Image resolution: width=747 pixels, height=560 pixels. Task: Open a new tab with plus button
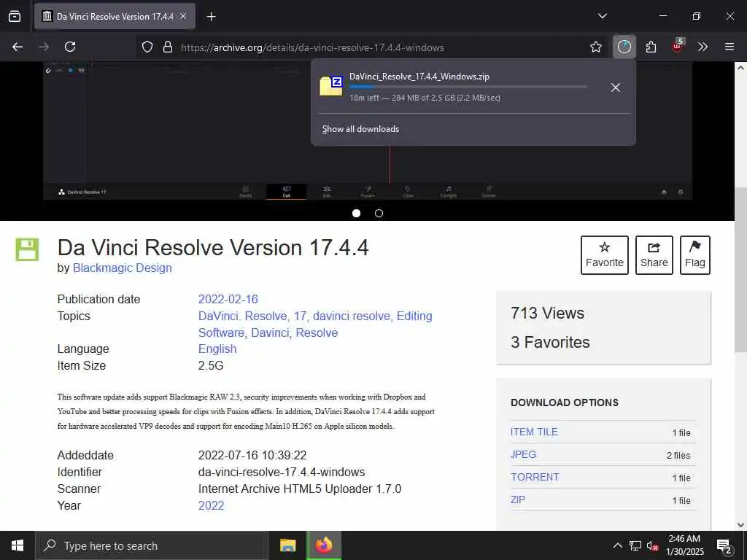(211, 17)
